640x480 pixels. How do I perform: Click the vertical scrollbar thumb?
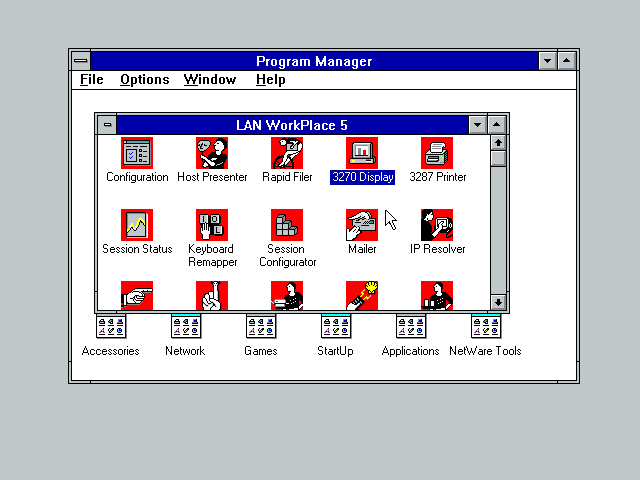(498, 158)
